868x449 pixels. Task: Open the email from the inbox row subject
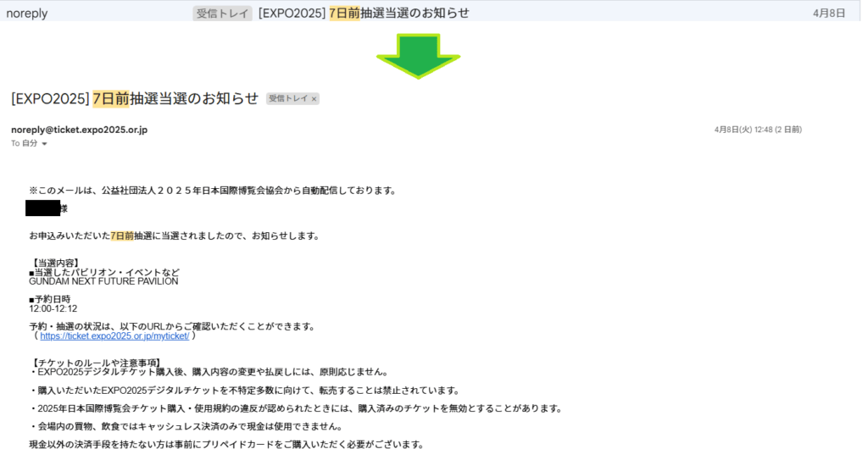point(364,13)
